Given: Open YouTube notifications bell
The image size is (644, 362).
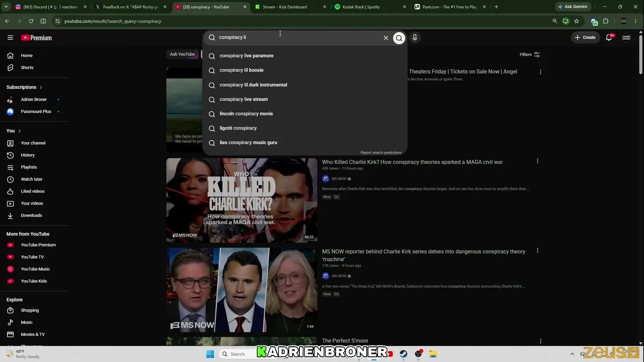Looking at the screenshot, I should click(609, 38).
